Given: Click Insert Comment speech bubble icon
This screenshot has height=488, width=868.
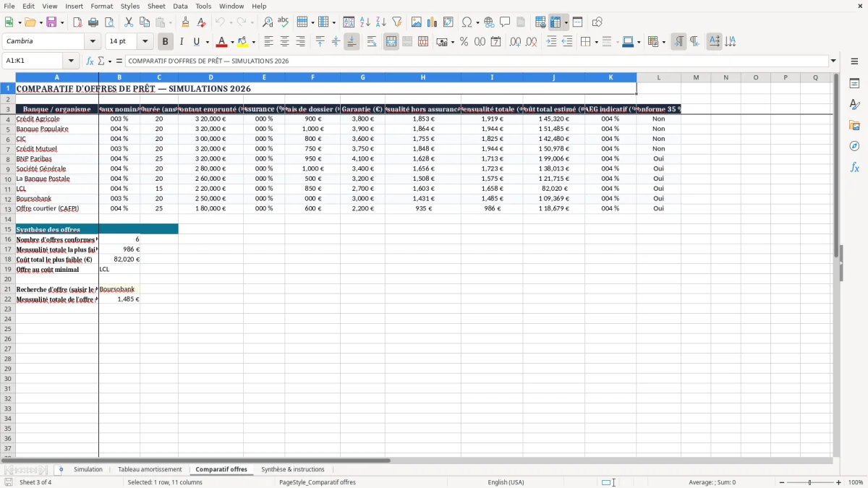Looking at the screenshot, I should pos(505,22).
